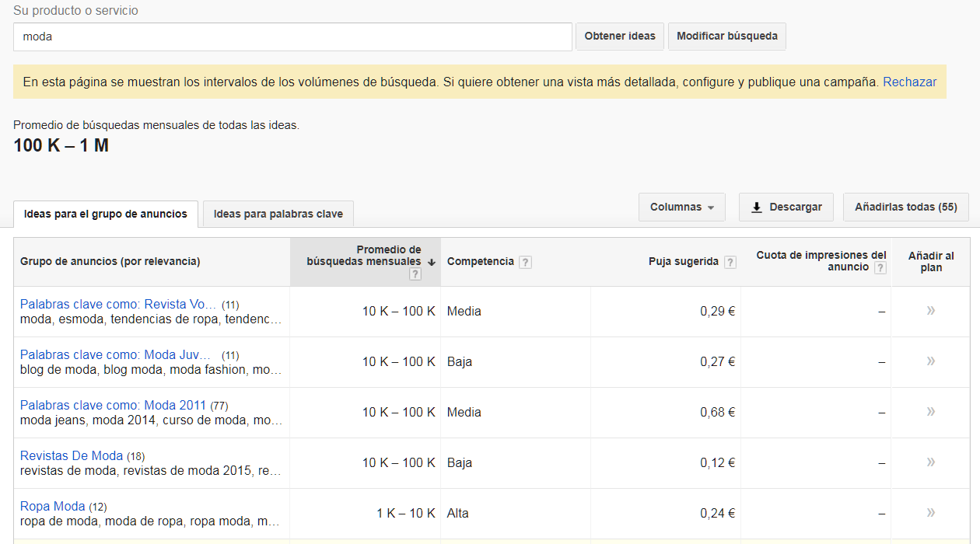Click help icon under Promedio de búsquedas mensuales
This screenshot has width=980, height=544.
[415, 274]
